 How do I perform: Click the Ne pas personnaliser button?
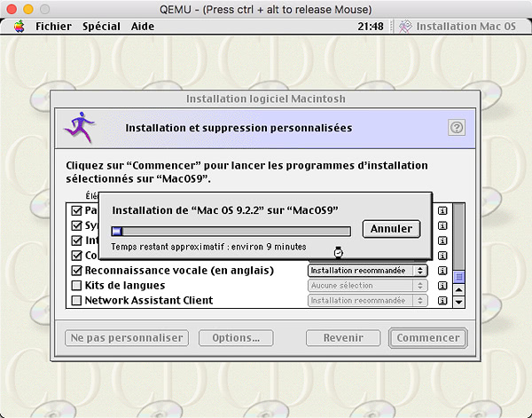127,338
